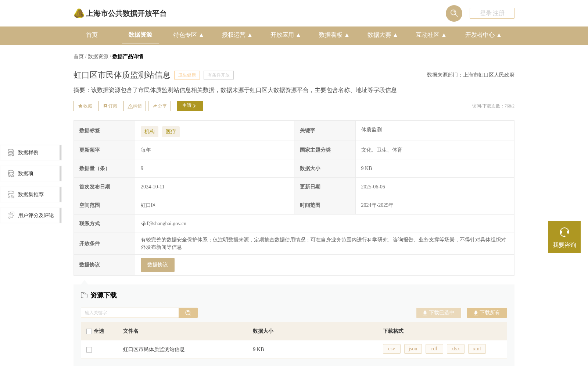This screenshot has height=368, width=588.
Task: Click the first publish date 2024-10-11
Action: coord(153,187)
